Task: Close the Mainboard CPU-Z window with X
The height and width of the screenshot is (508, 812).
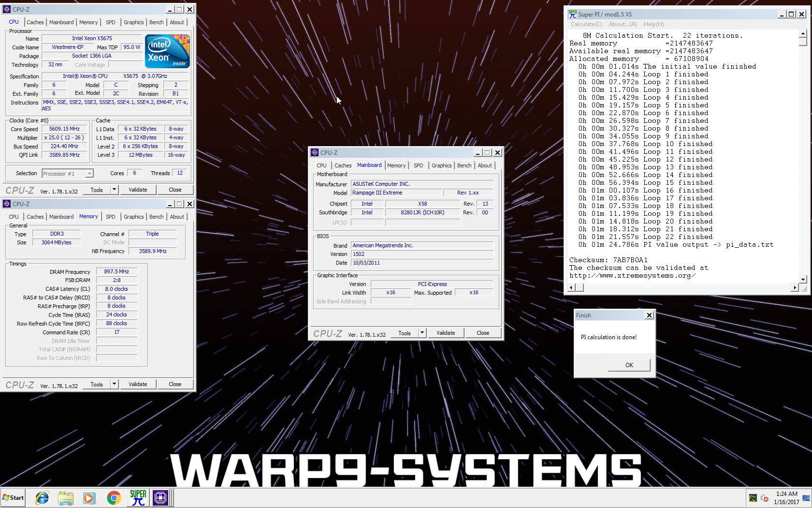Action: click(497, 152)
